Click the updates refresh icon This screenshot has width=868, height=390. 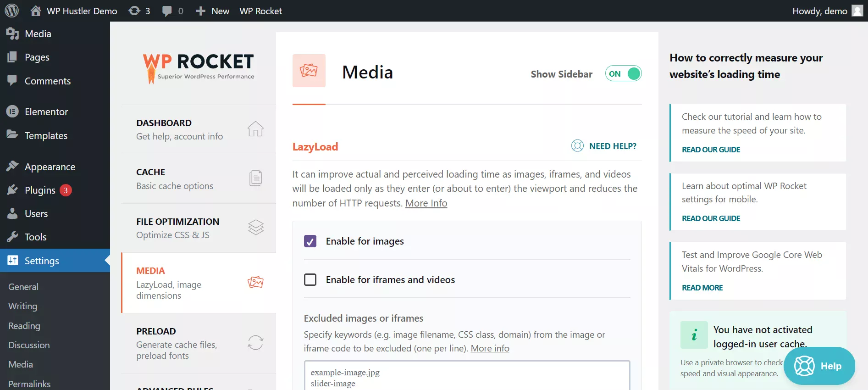coord(134,11)
